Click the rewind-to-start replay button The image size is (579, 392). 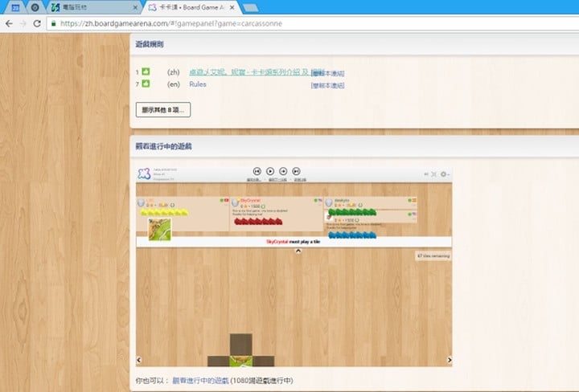pos(257,171)
